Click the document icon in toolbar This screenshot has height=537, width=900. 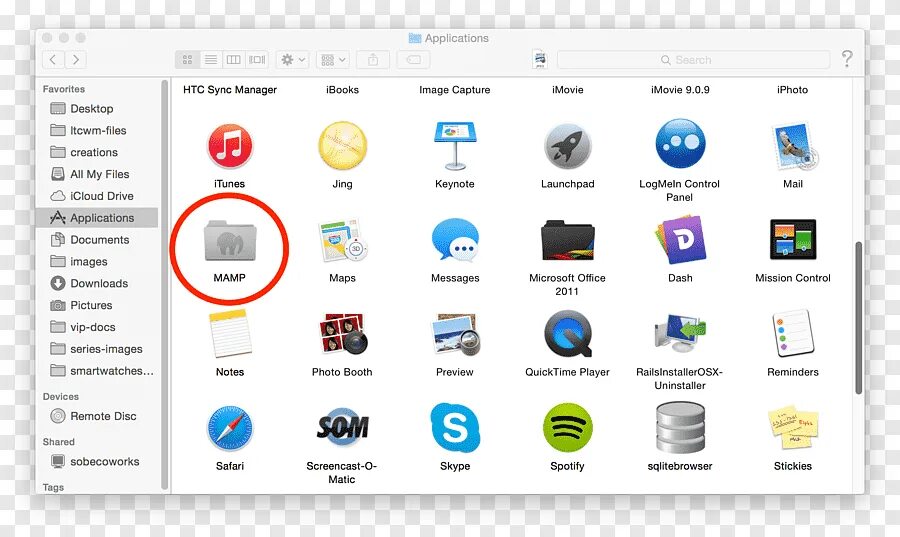click(540, 59)
